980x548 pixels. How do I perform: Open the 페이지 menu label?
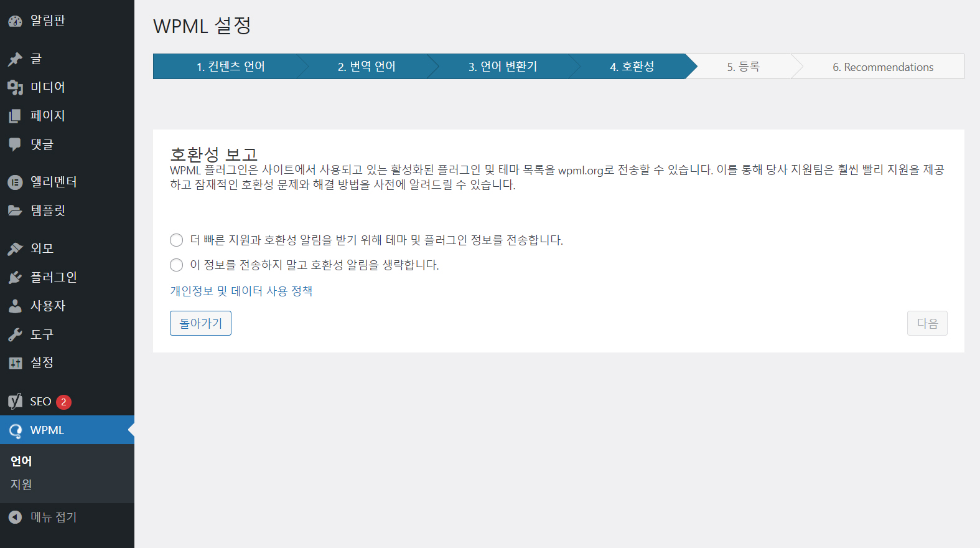tap(48, 116)
